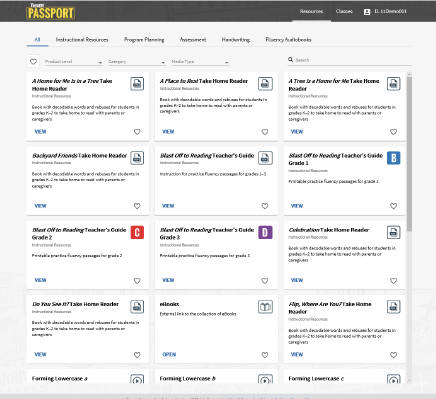
Task: Select the All tab
Action: point(37,40)
